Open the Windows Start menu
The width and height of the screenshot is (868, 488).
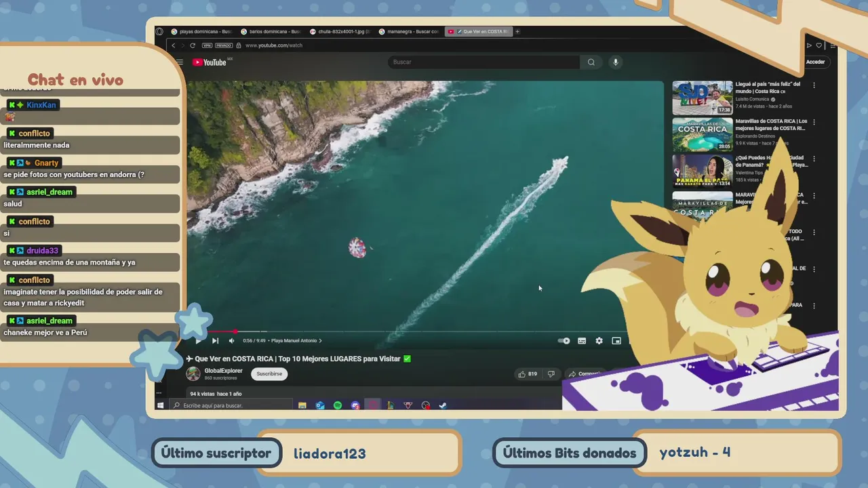tap(161, 405)
